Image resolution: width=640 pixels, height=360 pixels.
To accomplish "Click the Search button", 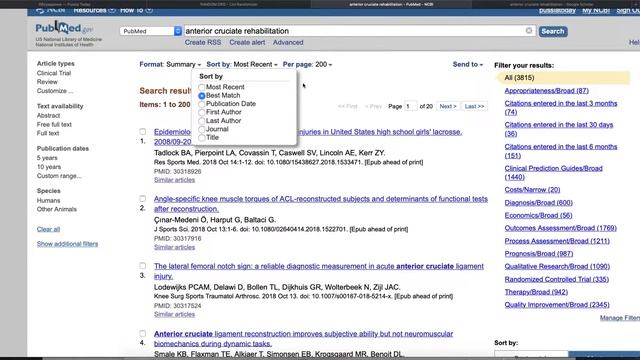I will click(553, 31).
